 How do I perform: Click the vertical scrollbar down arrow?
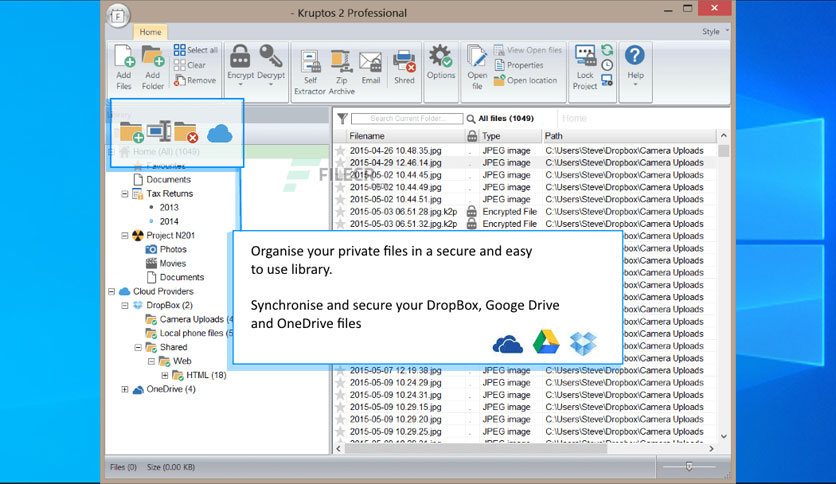724,437
